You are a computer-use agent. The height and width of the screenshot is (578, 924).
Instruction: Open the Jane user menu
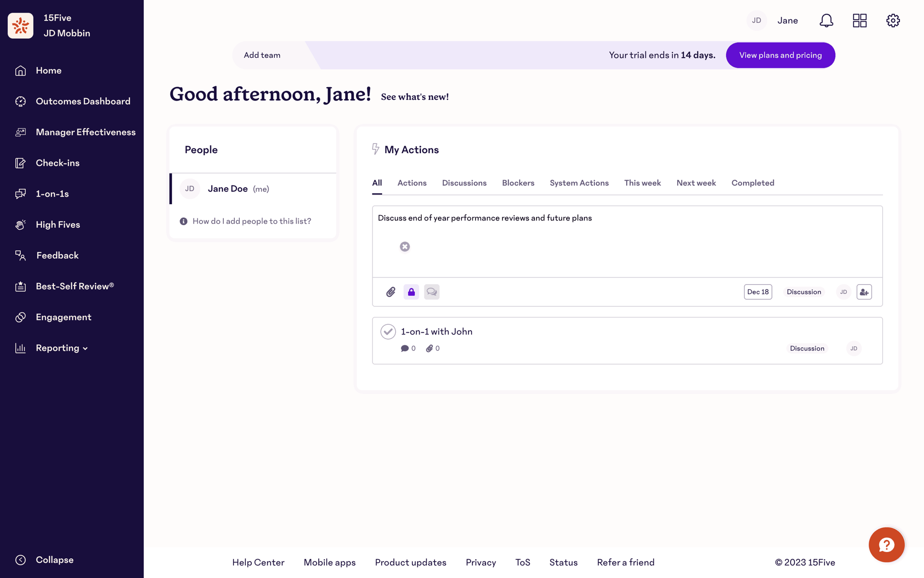788,20
